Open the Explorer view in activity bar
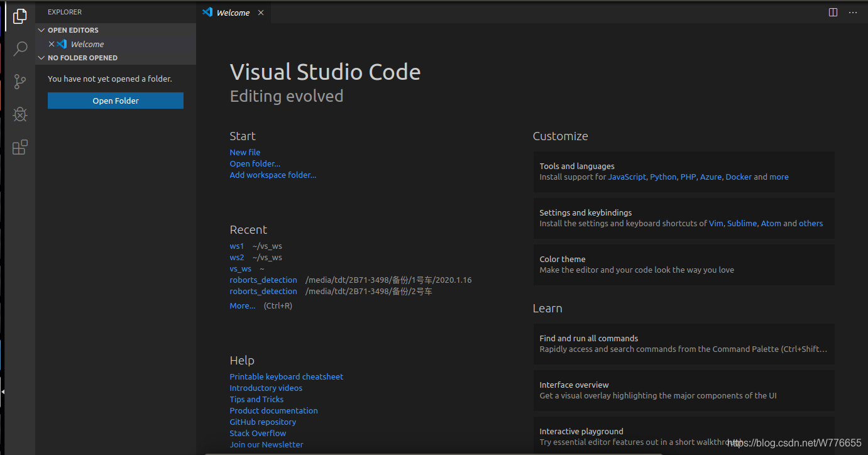 point(20,16)
